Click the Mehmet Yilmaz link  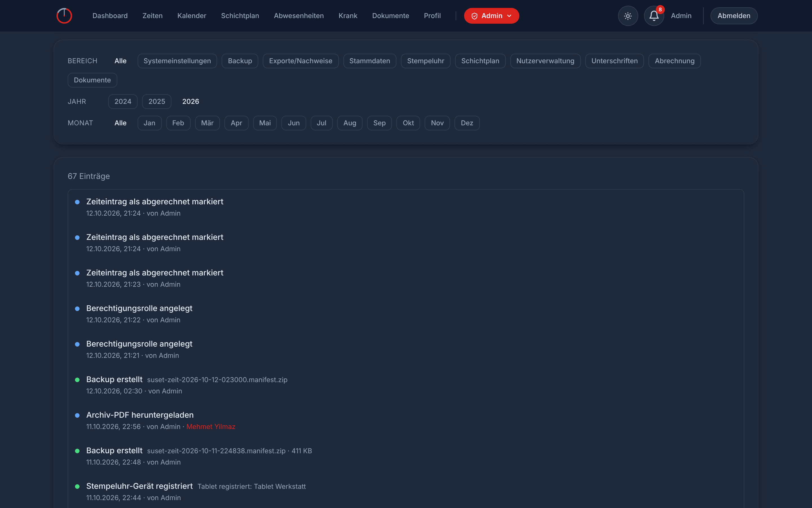pyautogui.click(x=211, y=427)
